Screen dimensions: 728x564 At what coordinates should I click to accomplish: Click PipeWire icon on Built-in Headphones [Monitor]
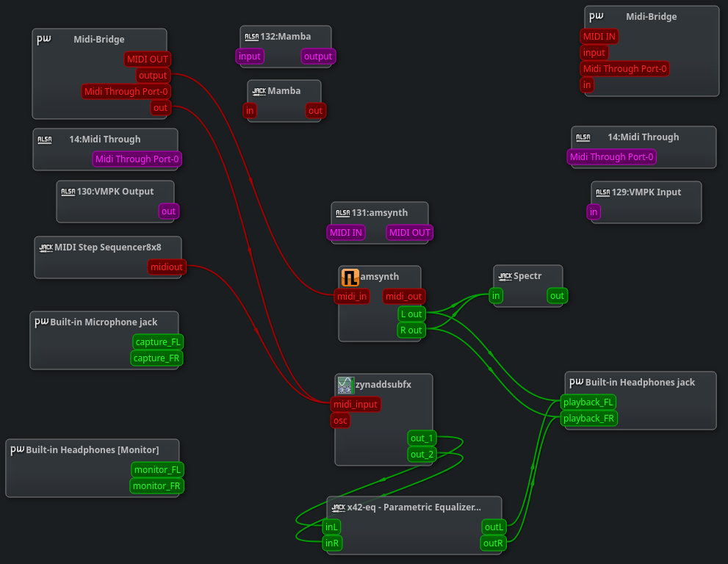[x=18, y=449]
